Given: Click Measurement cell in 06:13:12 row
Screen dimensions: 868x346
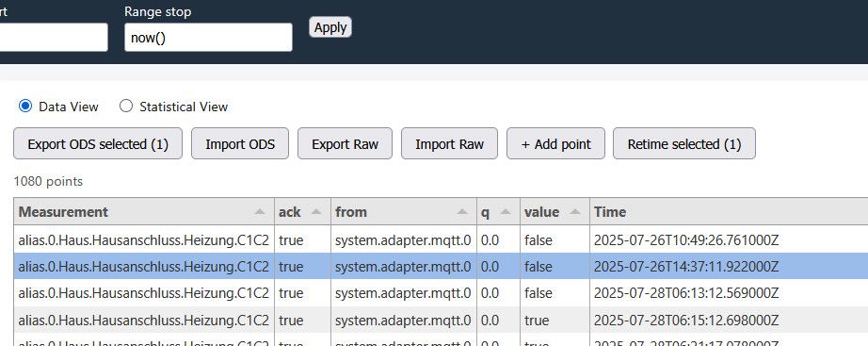Looking at the screenshot, I should 144,293.
